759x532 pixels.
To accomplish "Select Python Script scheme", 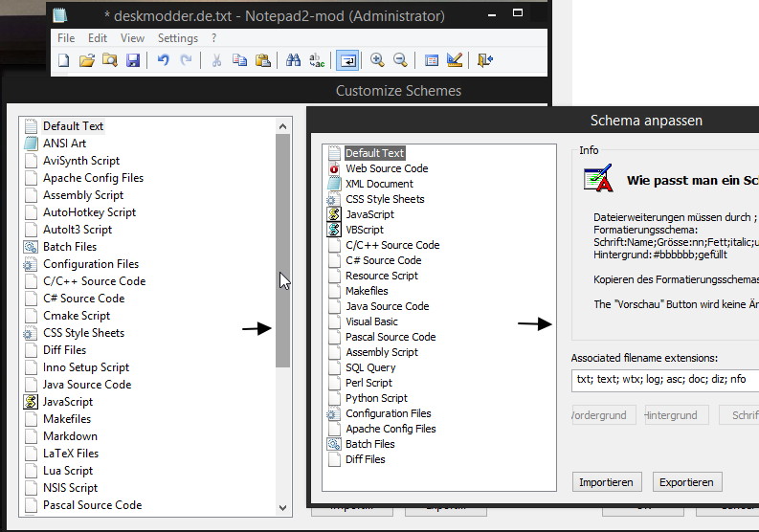I will point(376,398).
